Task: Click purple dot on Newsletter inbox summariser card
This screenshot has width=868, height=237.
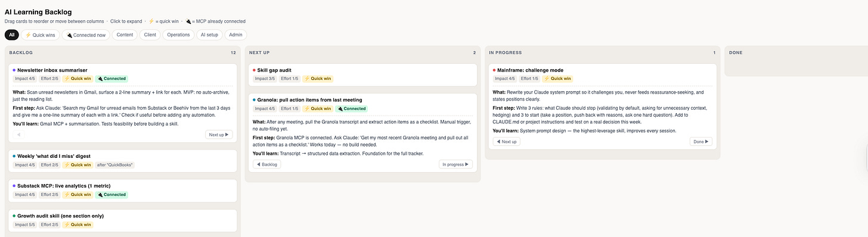Action: coord(14,70)
